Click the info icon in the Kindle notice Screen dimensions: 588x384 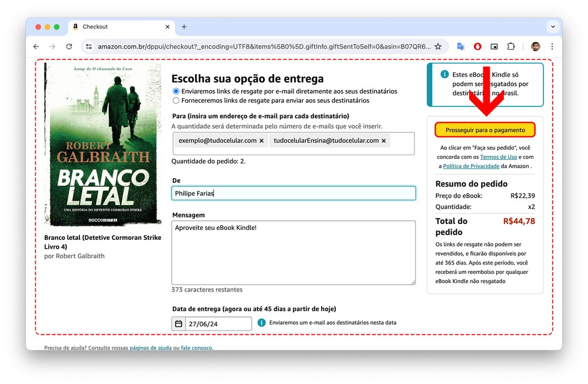coord(445,74)
